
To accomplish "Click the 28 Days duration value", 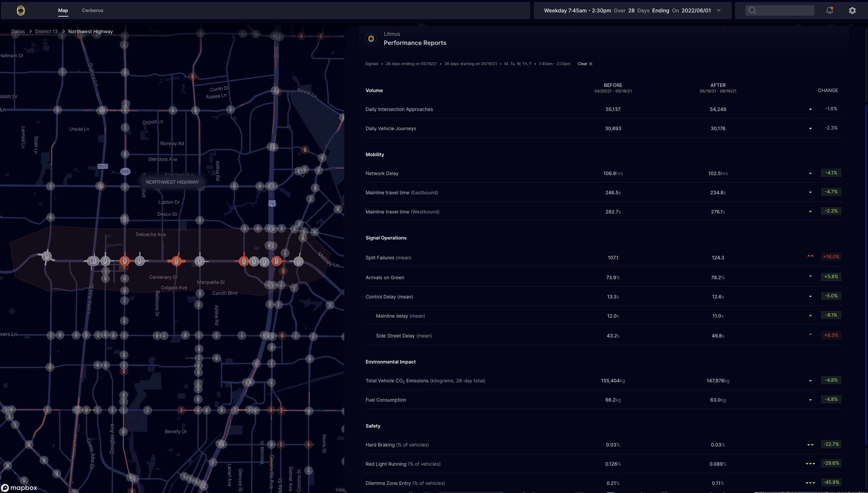I will (631, 10).
